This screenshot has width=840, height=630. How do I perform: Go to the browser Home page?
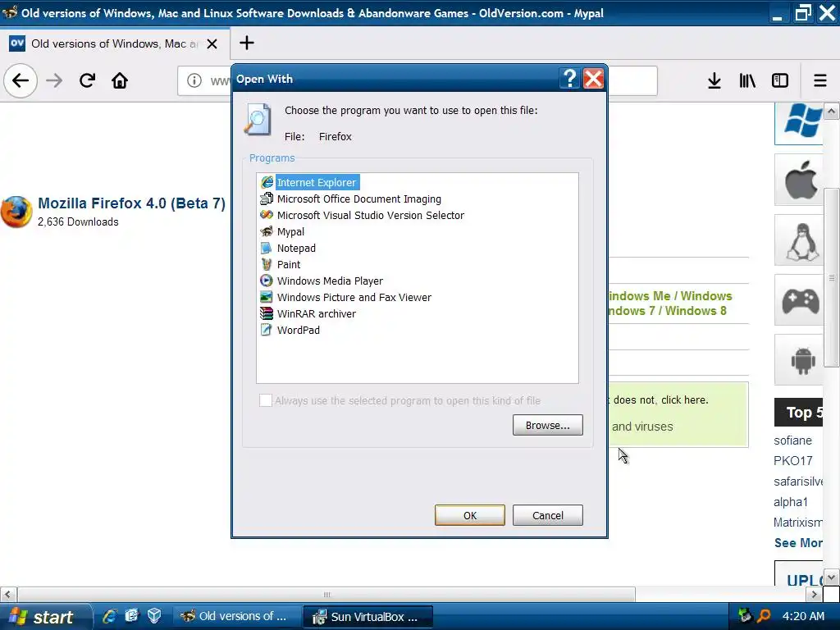point(120,80)
